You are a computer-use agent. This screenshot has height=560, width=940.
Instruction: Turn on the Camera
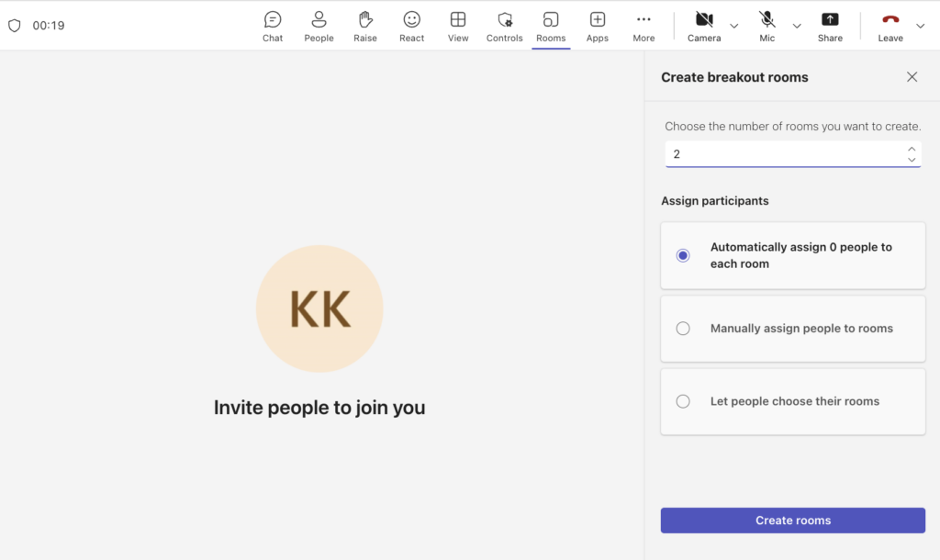[x=704, y=26]
